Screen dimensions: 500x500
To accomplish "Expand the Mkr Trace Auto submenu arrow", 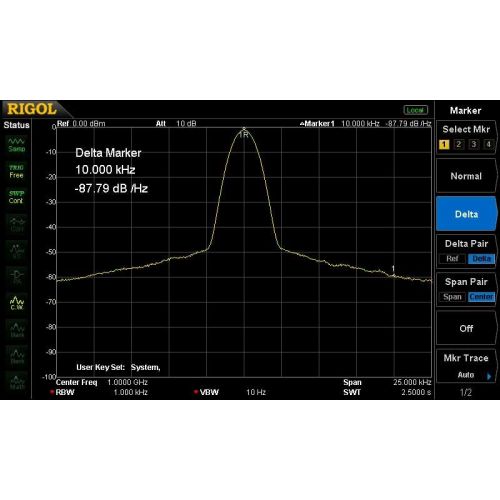I will (489, 376).
